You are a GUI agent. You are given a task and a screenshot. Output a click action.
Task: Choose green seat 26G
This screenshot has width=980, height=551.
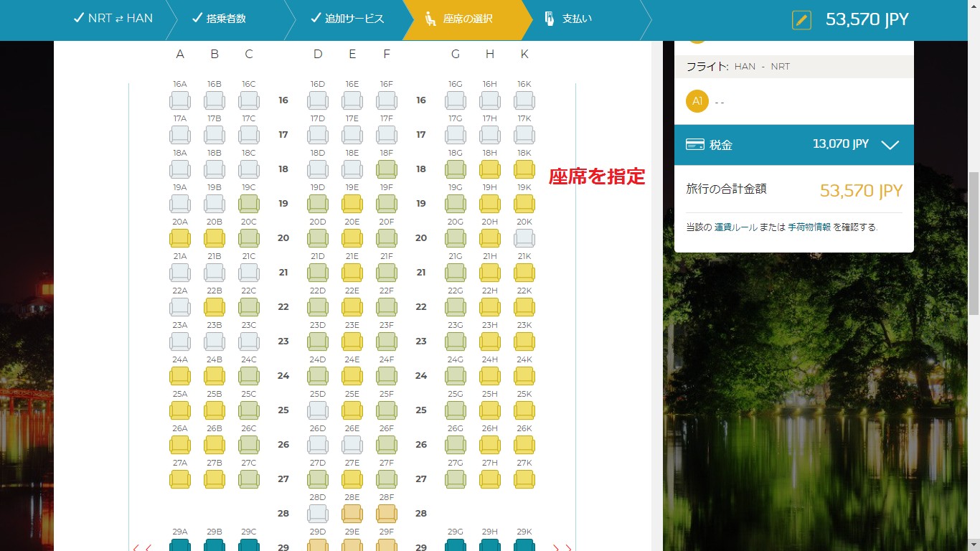456,445
